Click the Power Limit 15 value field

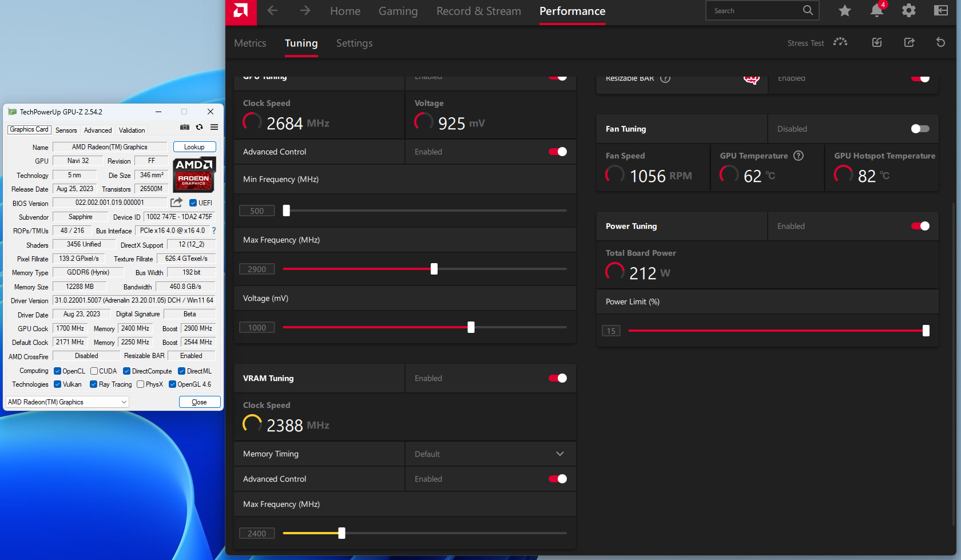click(611, 331)
